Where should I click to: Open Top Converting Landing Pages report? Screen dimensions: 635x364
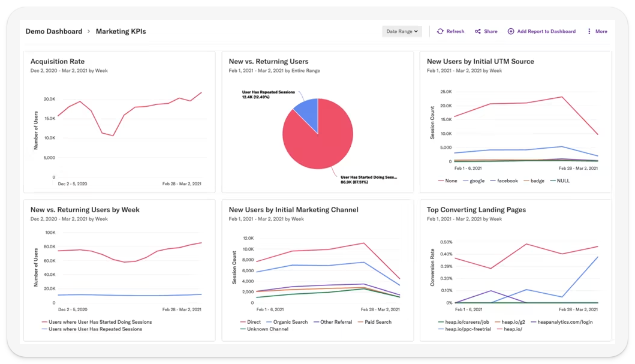click(x=476, y=210)
